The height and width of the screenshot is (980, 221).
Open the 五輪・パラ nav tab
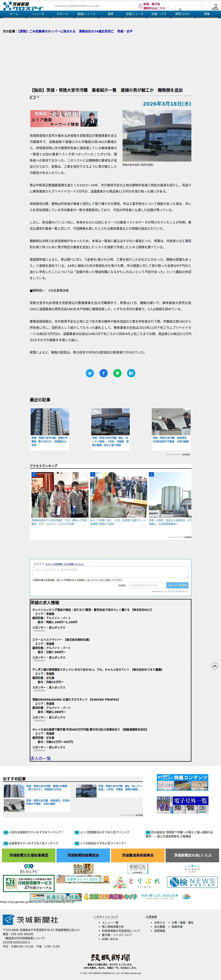(x=159, y=14)
